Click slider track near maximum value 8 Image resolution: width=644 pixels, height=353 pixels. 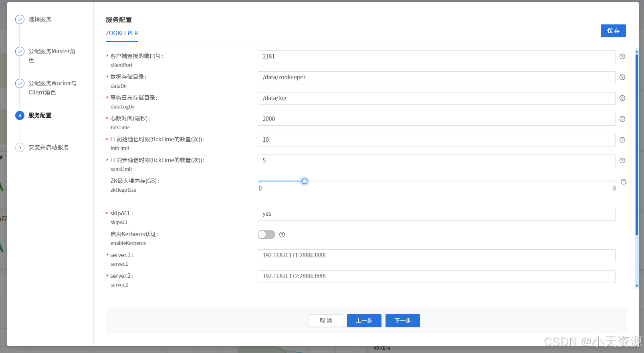point(614,181)
